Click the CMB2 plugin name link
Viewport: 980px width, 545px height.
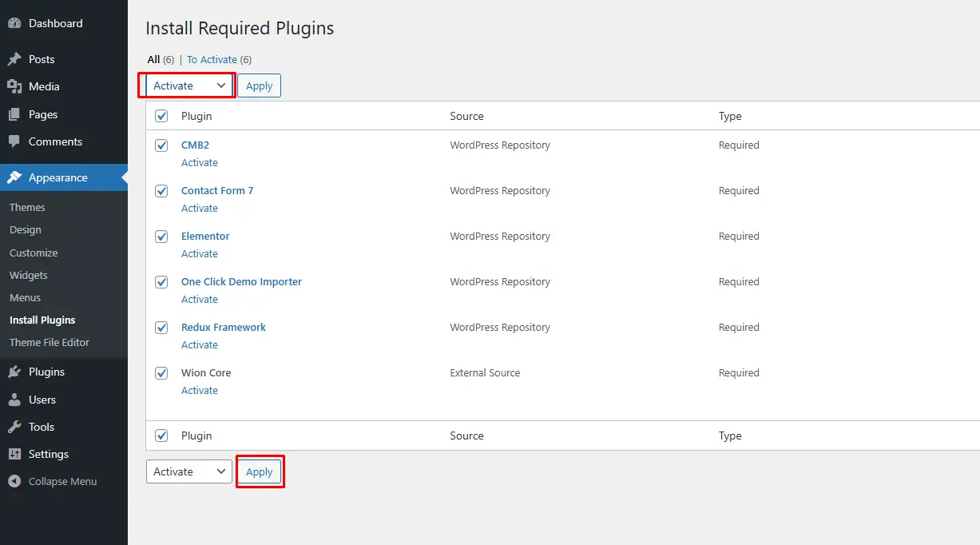tap(195, 145)
